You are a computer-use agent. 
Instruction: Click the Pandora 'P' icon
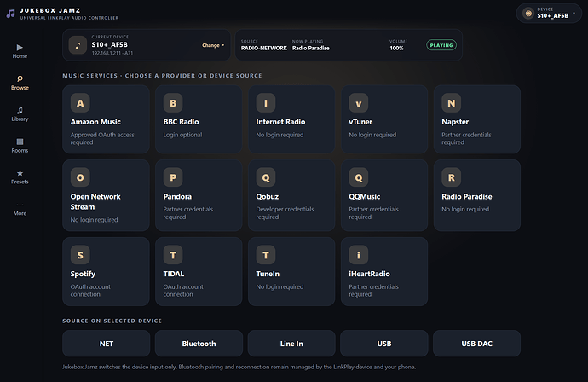tap(173, 177)
